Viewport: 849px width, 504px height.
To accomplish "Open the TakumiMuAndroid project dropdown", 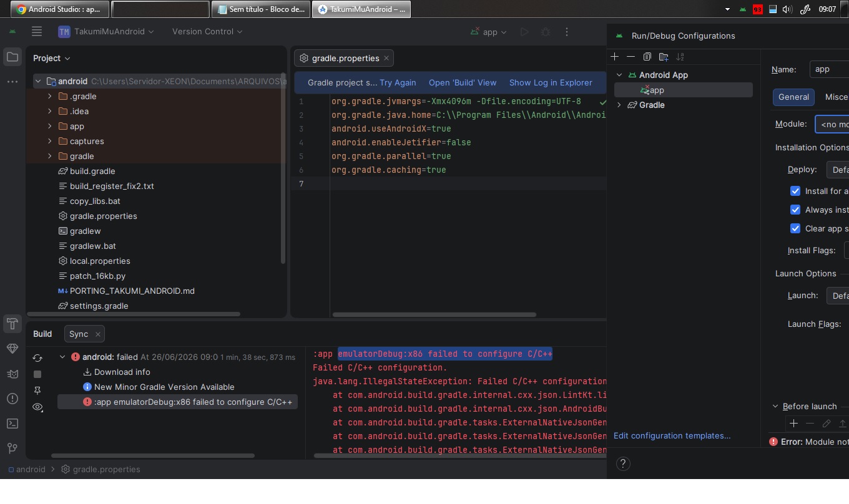I will [x=106, y=32].
